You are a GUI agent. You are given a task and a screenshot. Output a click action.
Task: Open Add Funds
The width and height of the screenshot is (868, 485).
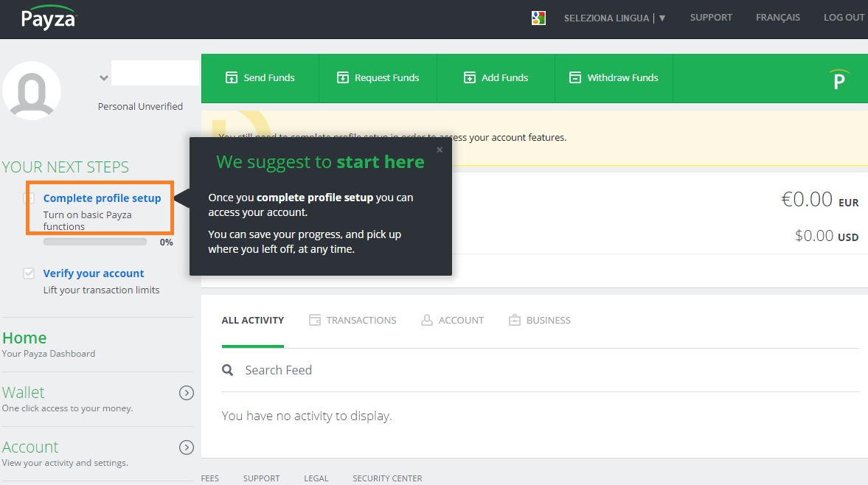click(x=496, y=78)
